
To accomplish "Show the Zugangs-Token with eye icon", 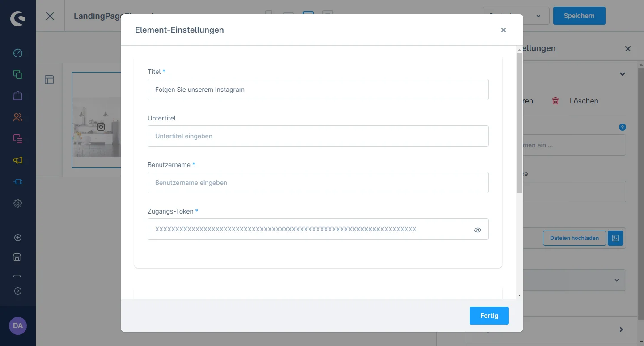I will 477,230.
